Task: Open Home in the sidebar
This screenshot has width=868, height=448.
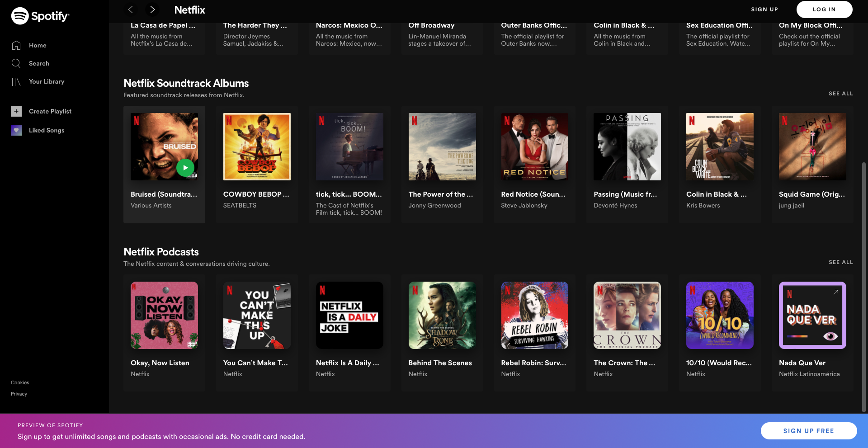Action: [x=38, y=45]
